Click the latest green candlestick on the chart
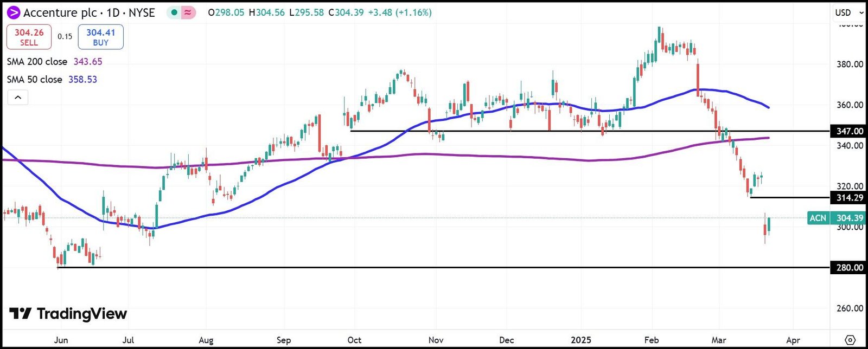The height and width of the screenshot is (349, 868). point(769,224)
